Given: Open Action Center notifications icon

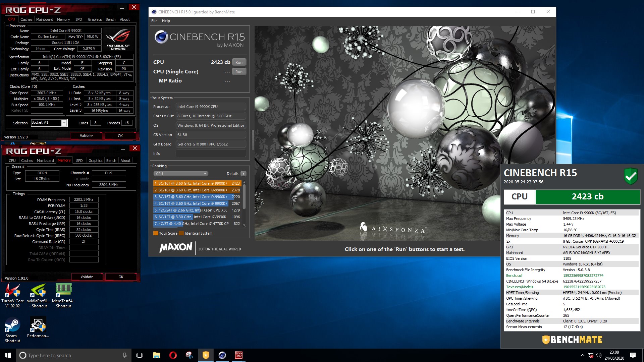Looking at the screenshot, I should coord(633,355).
